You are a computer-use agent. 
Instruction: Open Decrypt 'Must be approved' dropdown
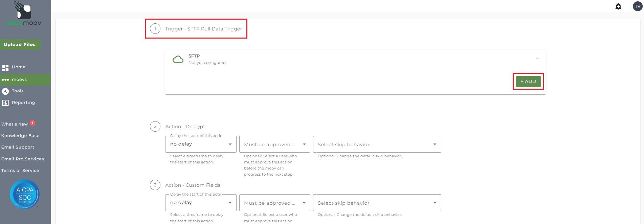(274, 144)
